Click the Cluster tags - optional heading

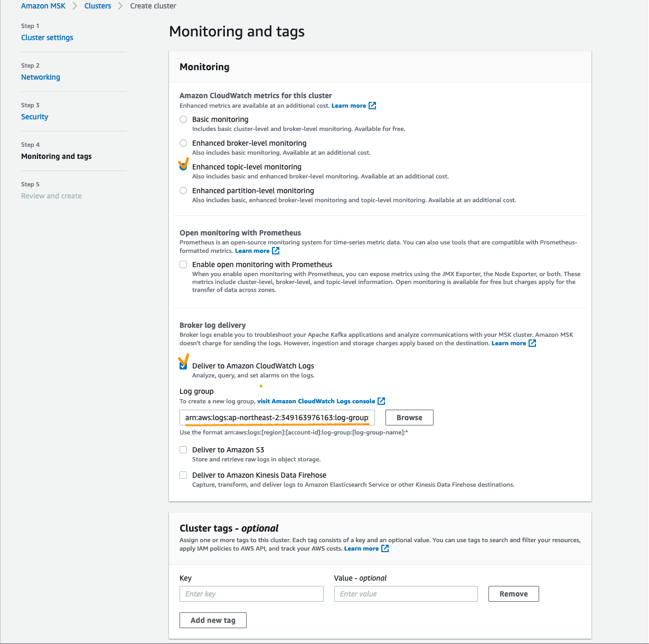tap(229, 528)
